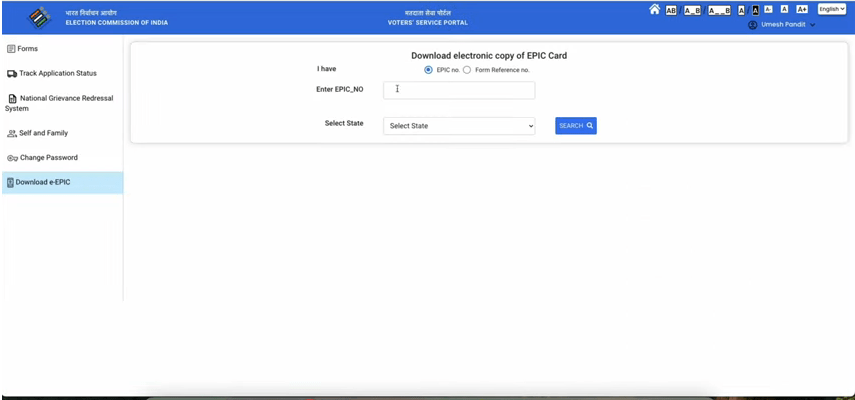This screenshot has width=855, height=400.
Task: Open the English language dropdown
Action: coord(831,9)
